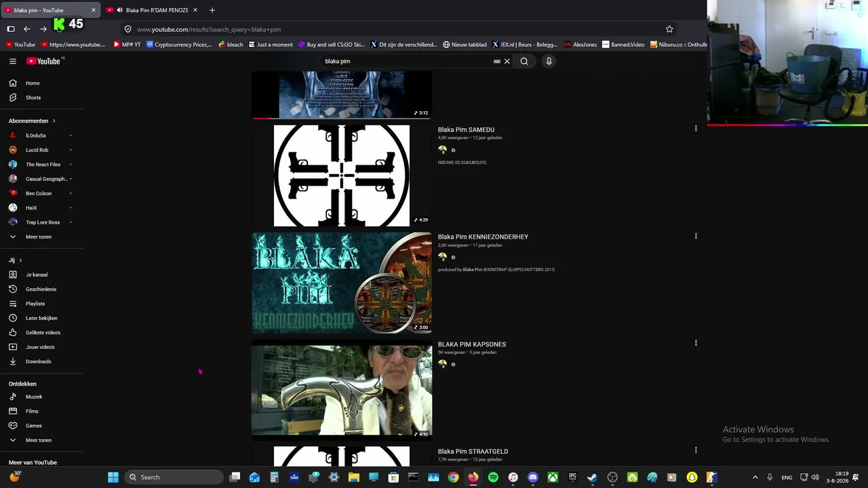
Task: Clear the search box with the X
Action: pos(507,61)
